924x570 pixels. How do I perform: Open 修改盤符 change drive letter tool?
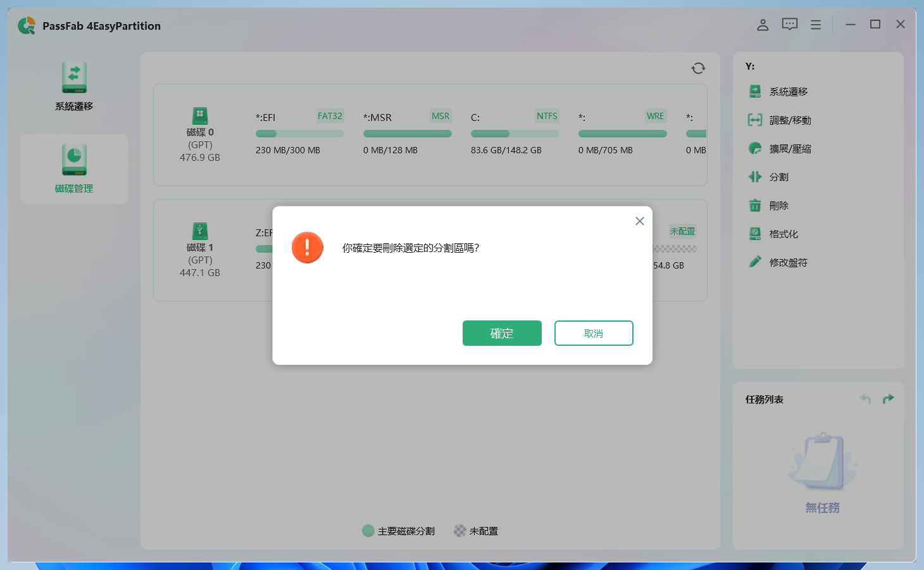click(754, 262)
